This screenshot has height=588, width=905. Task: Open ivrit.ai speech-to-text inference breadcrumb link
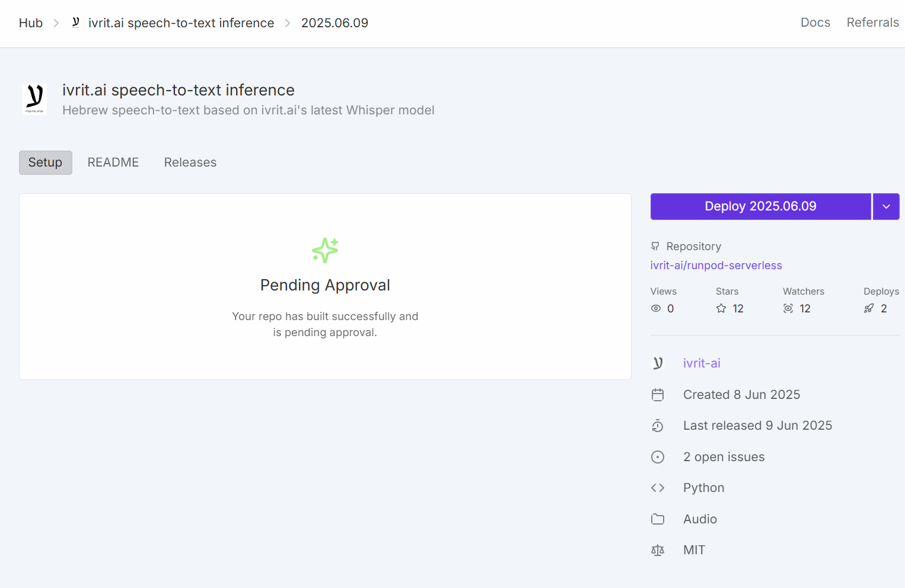(181, 23)
